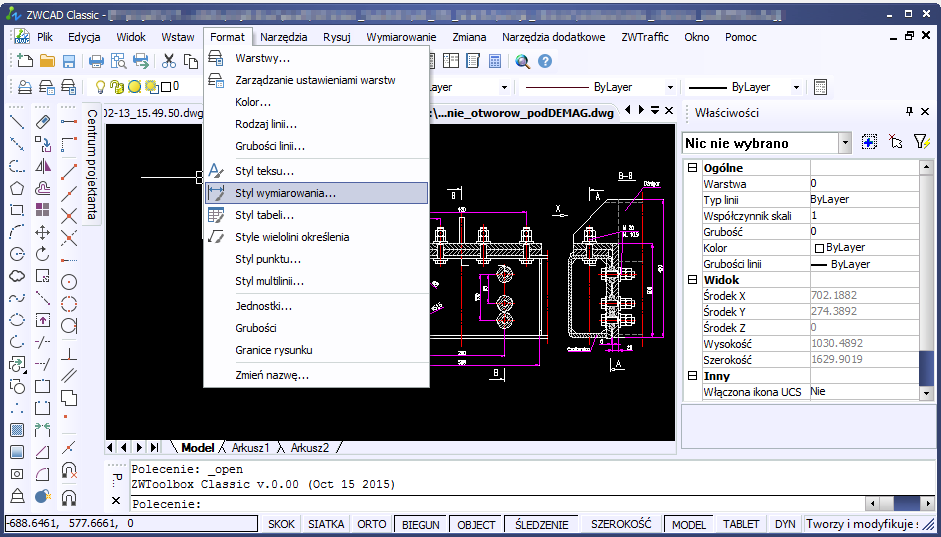Collapse the Ogólne properties section
Screen dimensions: 941x537
click(x=692, y=168)
